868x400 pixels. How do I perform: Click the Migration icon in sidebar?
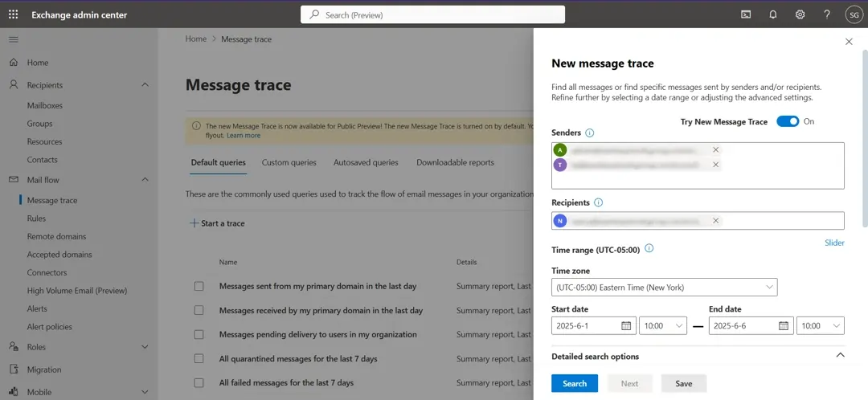[14, 369]
